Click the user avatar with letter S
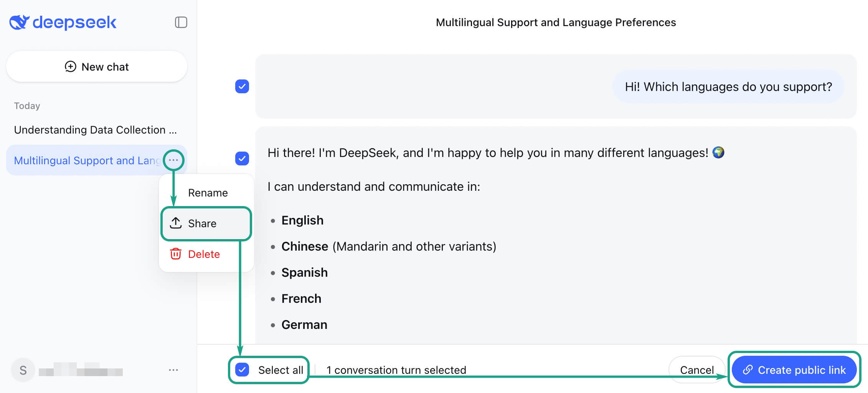Image resolution: width=868 pixels, height=393 pixels. coord(23,370)
